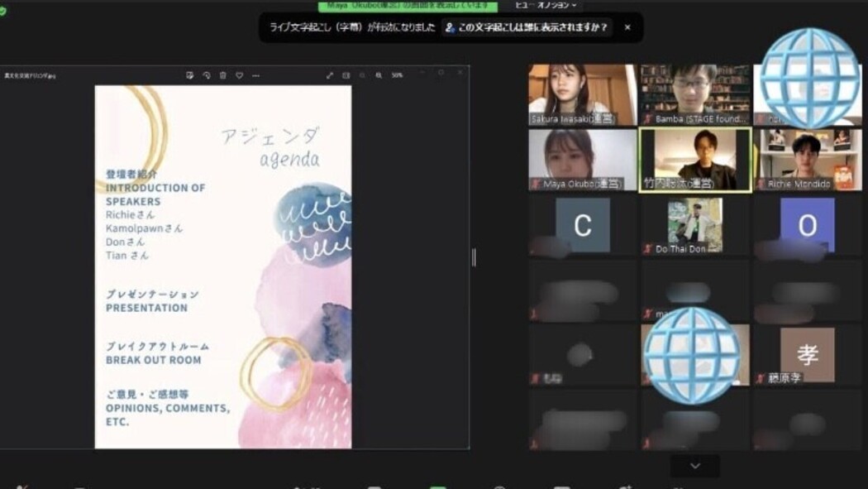Rotate the agenda image
The image size is (868, 489).
tap(206, 75)
